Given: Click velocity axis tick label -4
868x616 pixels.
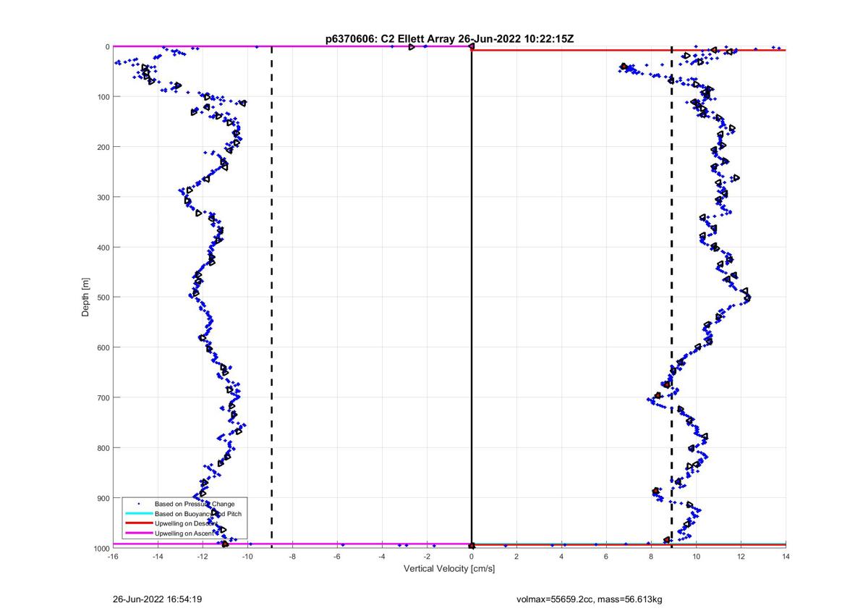Looking at the screenshot, I should (382, 557).
